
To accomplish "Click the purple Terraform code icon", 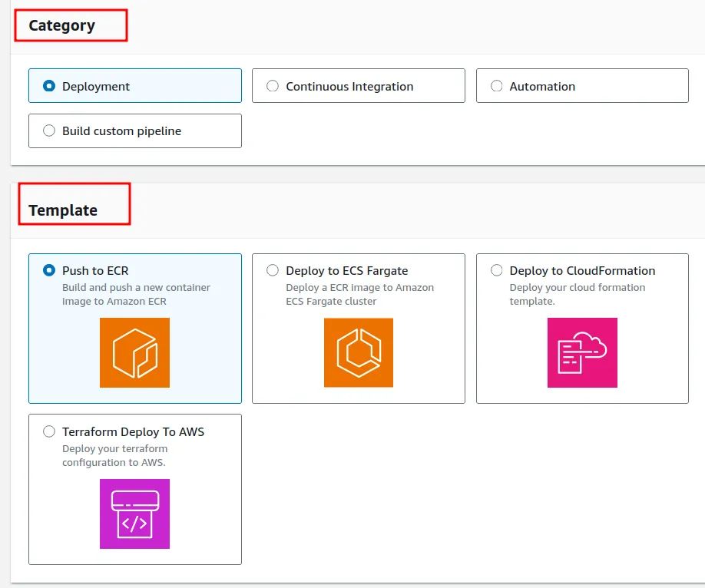I will coord(135,514).
